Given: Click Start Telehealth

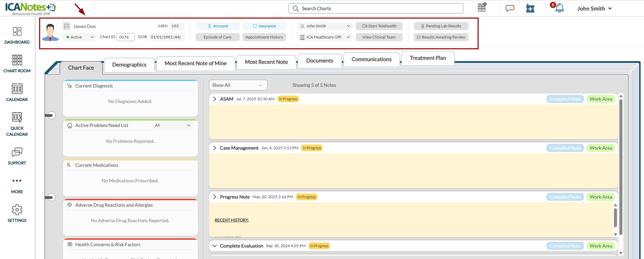Looking at the screenshot, I should [x=379, y=26].
